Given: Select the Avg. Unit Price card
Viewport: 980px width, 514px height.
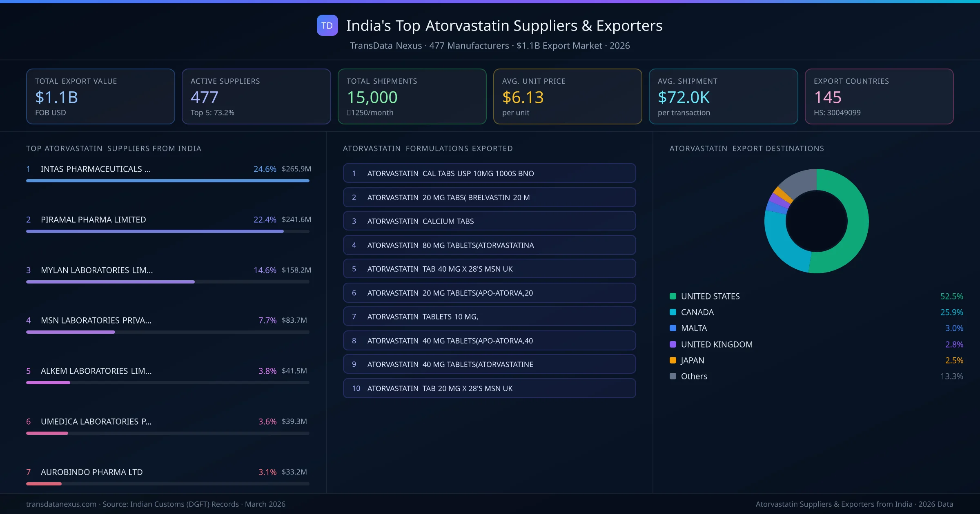Looking at the screenshot, I should (568, 96).
